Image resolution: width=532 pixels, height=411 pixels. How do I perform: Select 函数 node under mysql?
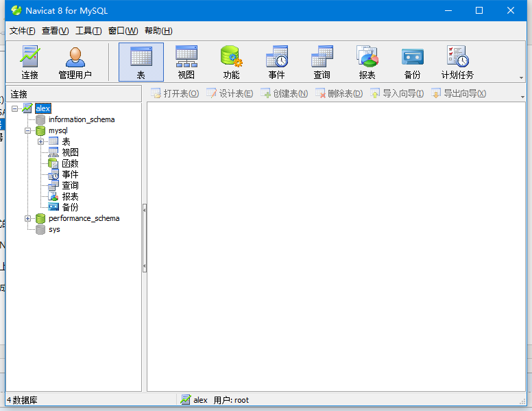pyautogui.click(x=70, y=163)
